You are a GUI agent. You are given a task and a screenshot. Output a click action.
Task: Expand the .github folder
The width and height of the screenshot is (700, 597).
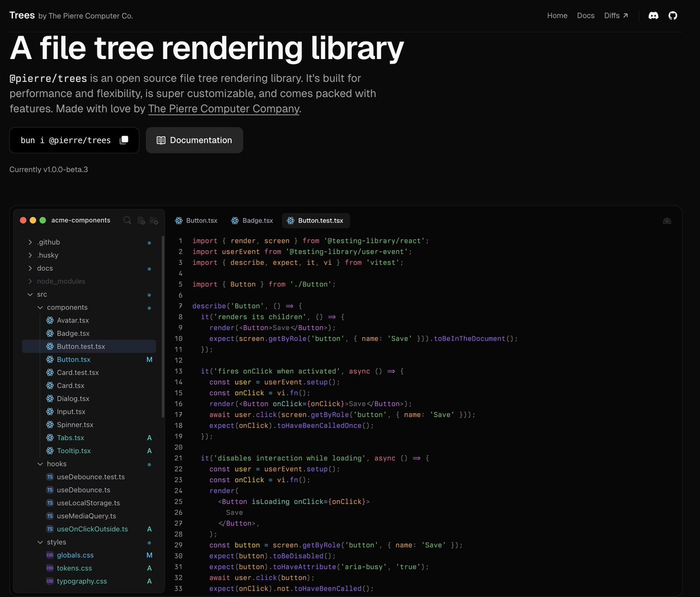(89, 242)
